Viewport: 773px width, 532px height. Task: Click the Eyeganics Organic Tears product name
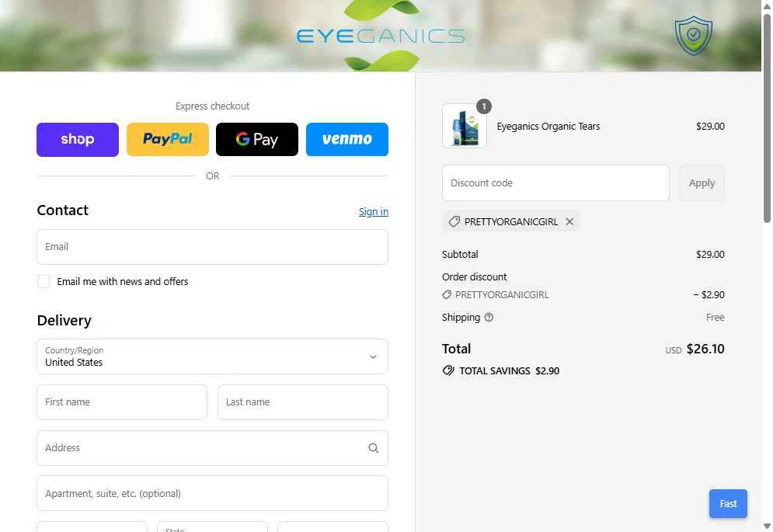[x=548, y=127]
